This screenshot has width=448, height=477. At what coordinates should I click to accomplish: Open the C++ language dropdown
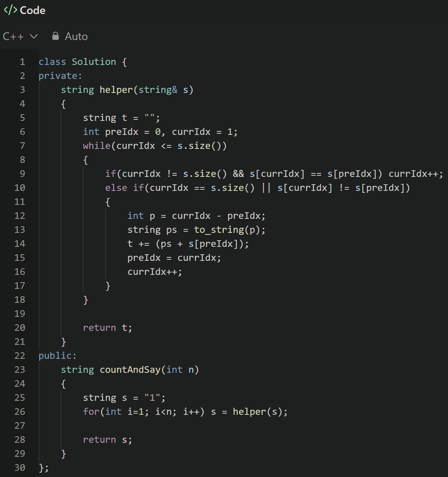[20, 37]
